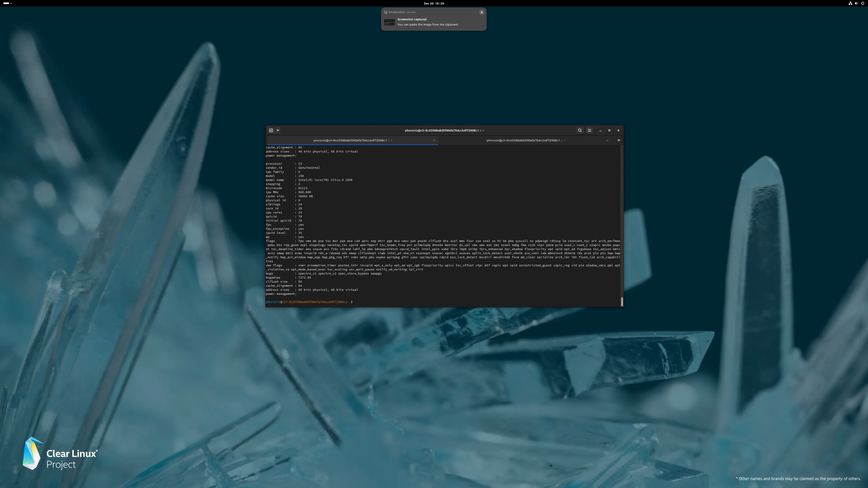The width and height of the screenshot is (868, 488).
Task: Open the clock and calendar panel
Action: tap(434, 3)
